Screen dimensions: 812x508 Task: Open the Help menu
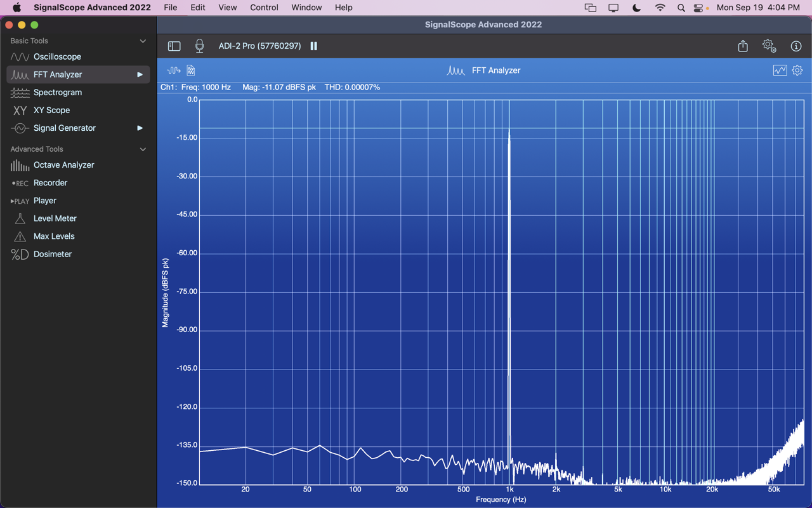click(343, 8)
